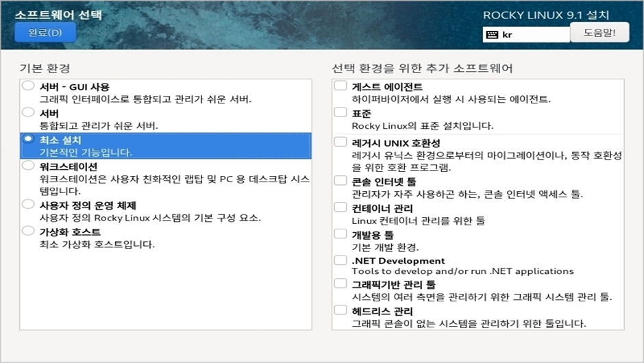Click the text 그래픽 인터페이스로 통합되고 관리가 쉬운 서버.
Screen dimensions: 644x363
(145, 99)
